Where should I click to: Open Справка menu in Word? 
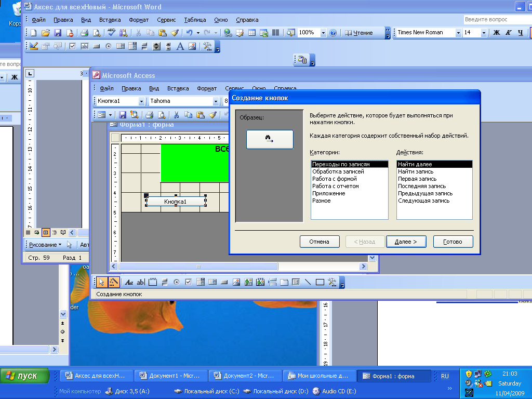pyautogui.click(x=247, y=20)
